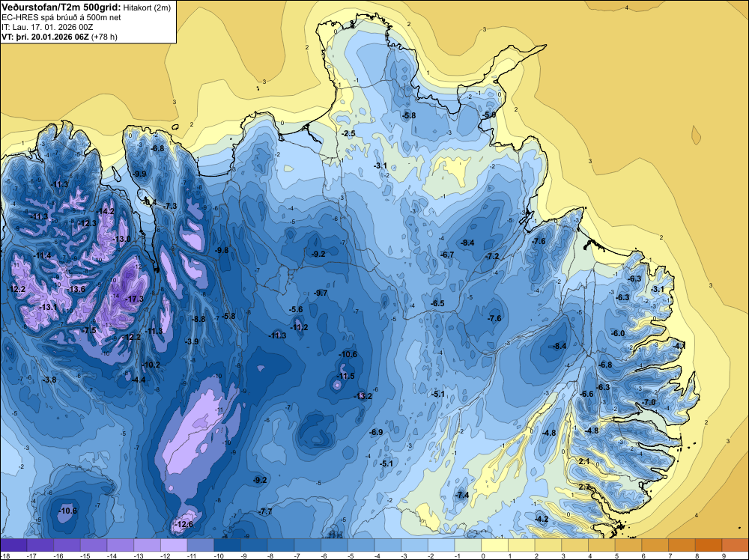Image resolution: width=749 pixels, height=560 pixels.
Task: Click the -11.4 temperature label
Action: (x=42, y=255)
